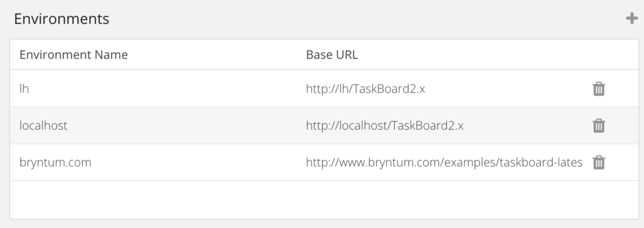Add a new environment with plus icon
This screenshot has width=644, height=228.
(x=630, y=19)
